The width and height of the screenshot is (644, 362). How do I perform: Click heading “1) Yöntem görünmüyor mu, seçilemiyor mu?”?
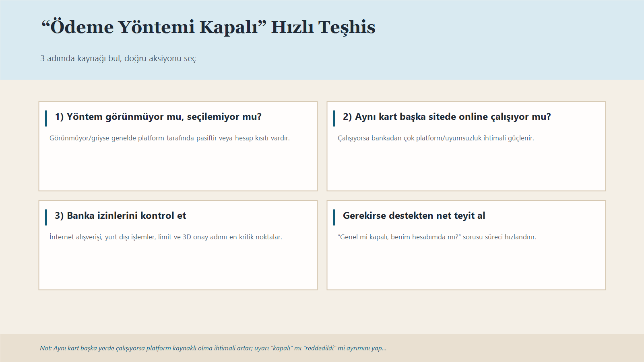click(158, 117)
